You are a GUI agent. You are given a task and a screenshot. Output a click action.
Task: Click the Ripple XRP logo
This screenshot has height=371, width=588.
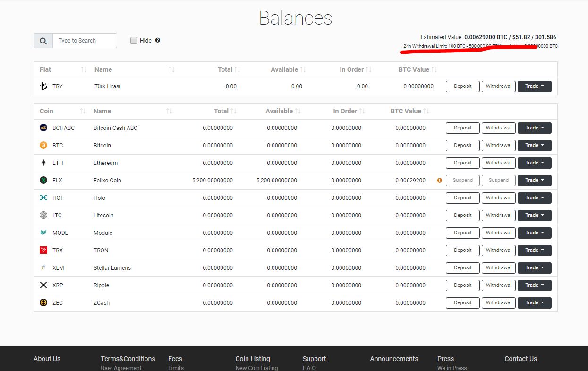pos(43,285)
